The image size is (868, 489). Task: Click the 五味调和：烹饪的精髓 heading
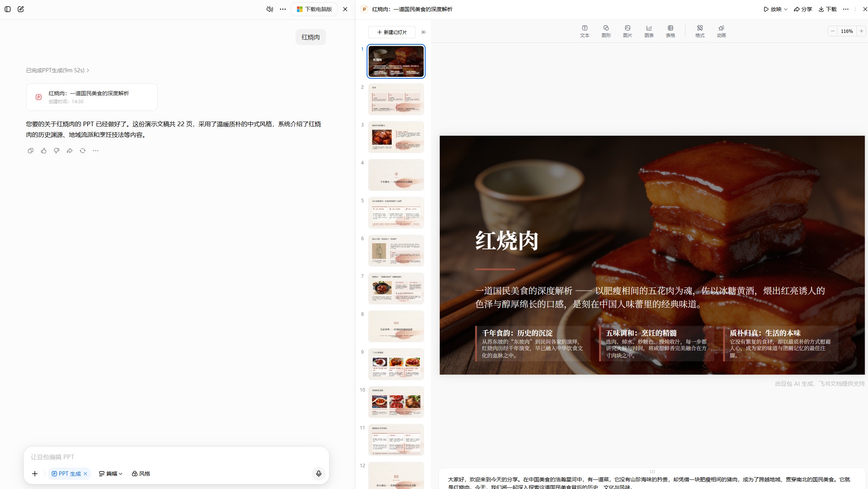[641, 333]
